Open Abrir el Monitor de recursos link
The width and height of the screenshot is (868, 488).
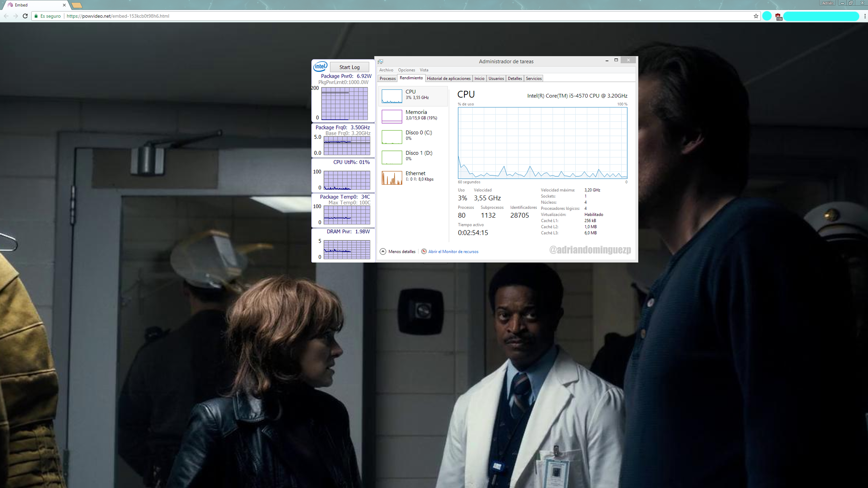tap(453, 251)
